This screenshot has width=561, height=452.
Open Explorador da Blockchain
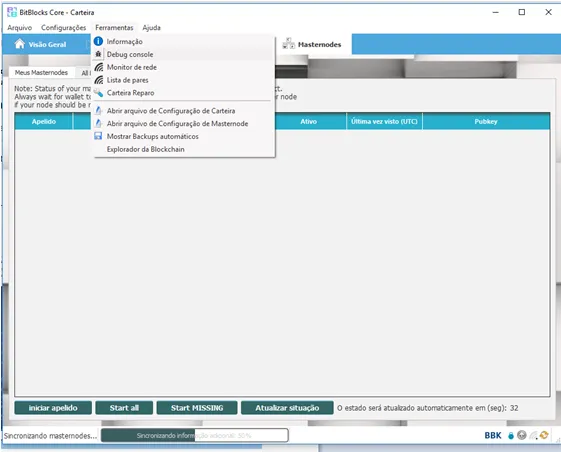[x=184, y=149]
